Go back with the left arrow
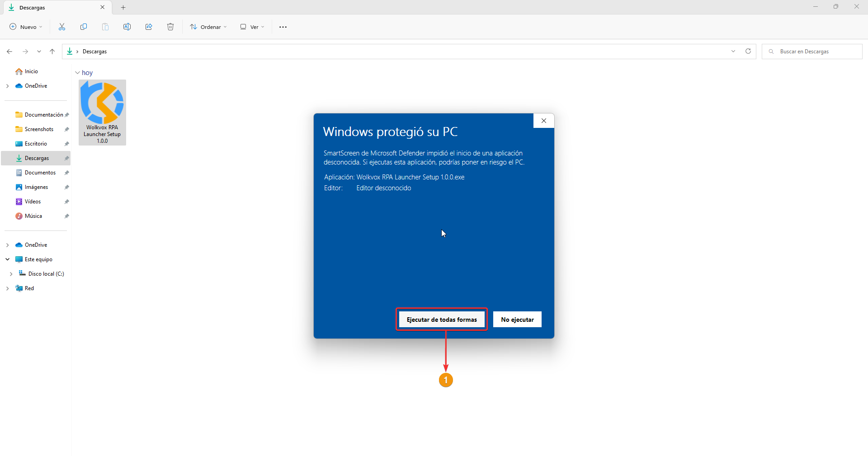 [x=9, y=52]
